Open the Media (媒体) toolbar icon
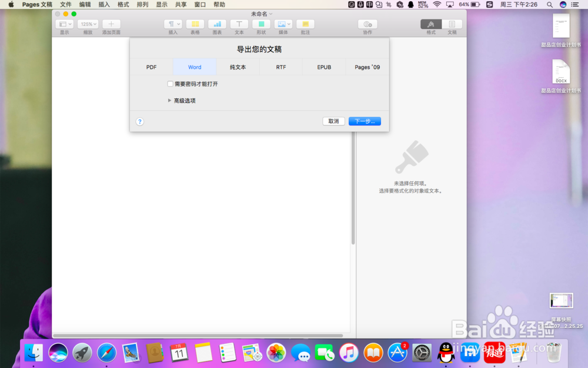The width and height of the screenshot is (588, 368). point(283,24)
